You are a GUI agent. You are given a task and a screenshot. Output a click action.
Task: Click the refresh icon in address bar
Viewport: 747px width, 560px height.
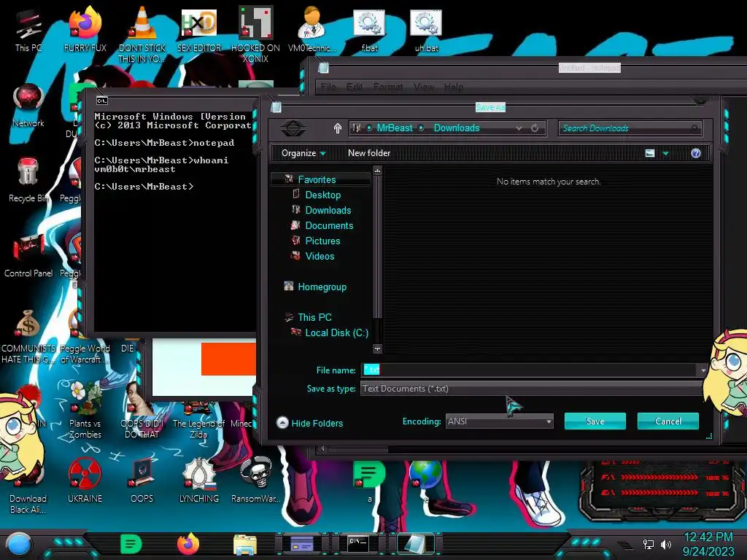[535, 128]
